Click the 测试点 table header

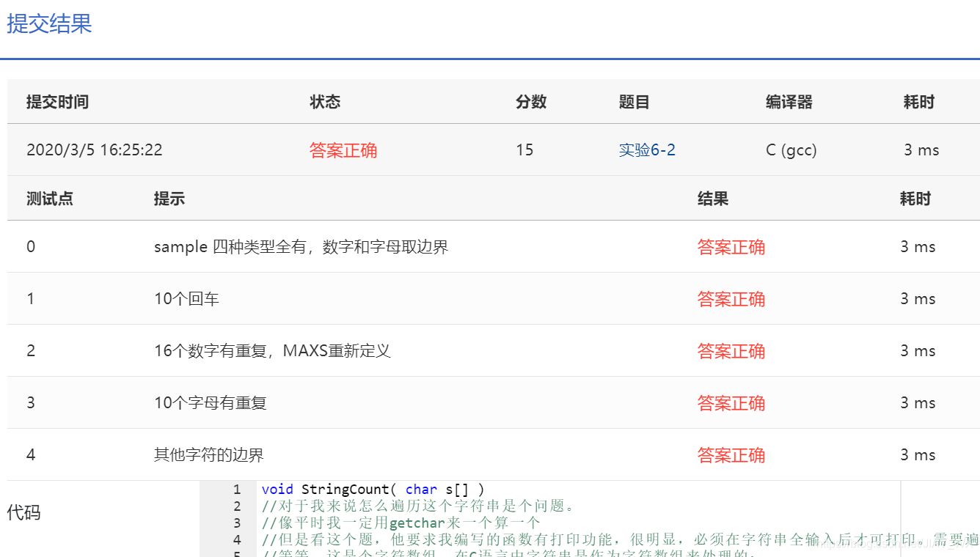tap(49, 198)
